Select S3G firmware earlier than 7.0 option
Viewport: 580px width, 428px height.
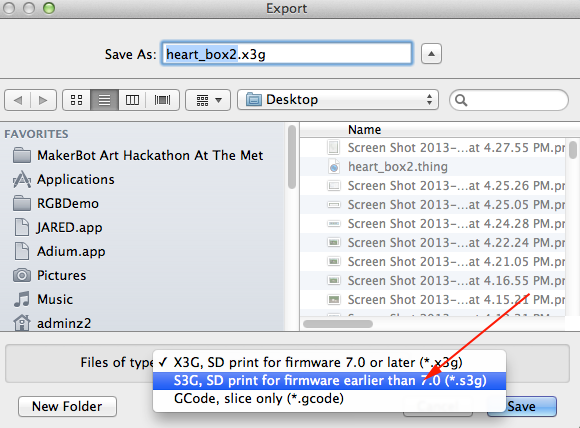click(x=329, y=381)
